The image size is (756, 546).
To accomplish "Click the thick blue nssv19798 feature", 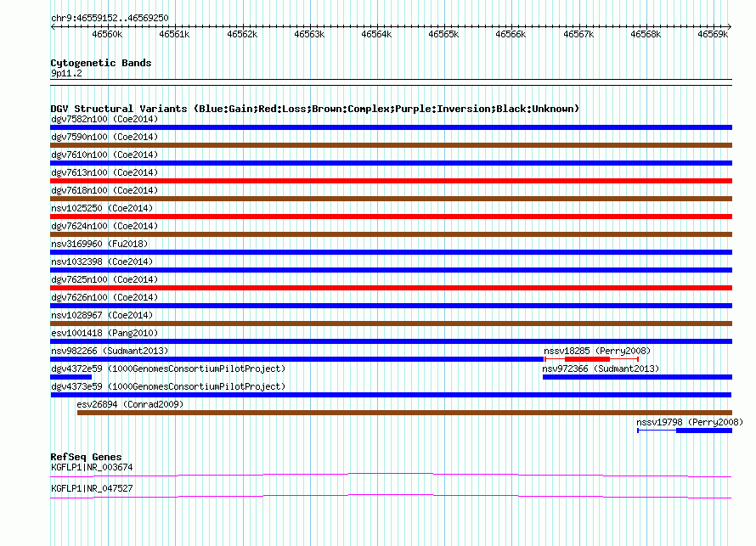I will 704,431.
